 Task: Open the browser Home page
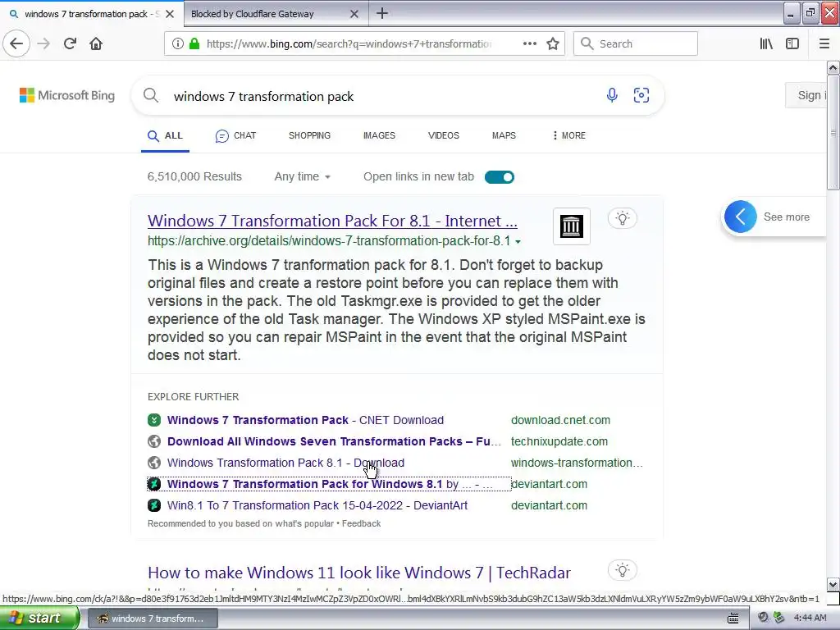[x=96, y=43]
